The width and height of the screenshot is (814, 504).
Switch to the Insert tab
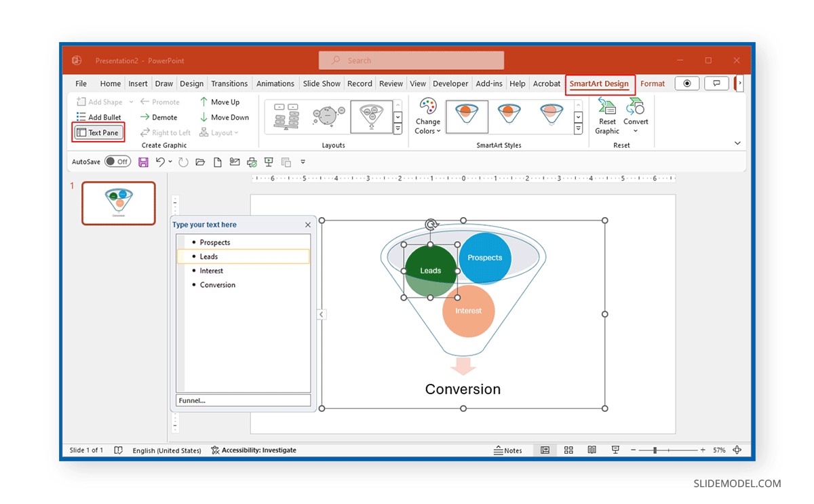pyautogui.click(x=138, y=83)
